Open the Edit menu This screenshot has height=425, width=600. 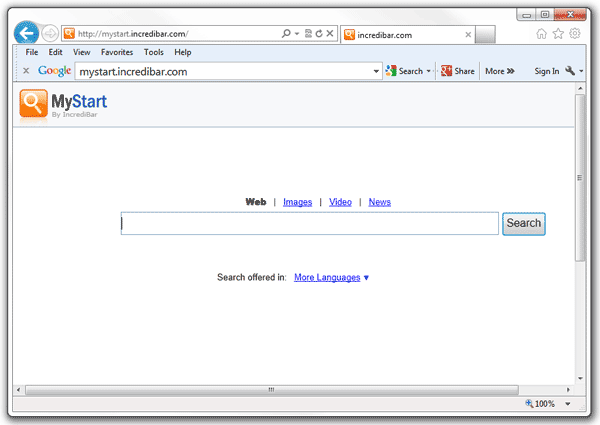pos(55,52)
